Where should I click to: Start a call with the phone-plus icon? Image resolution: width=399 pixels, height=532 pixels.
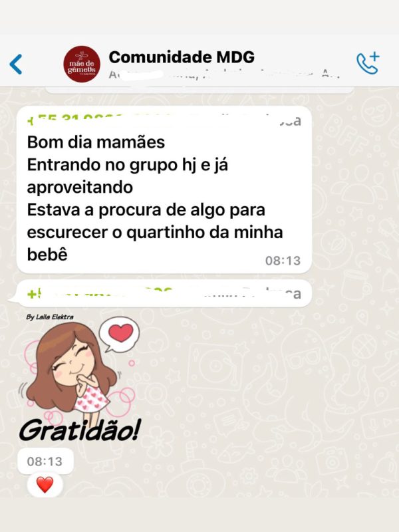coord(368,63)
